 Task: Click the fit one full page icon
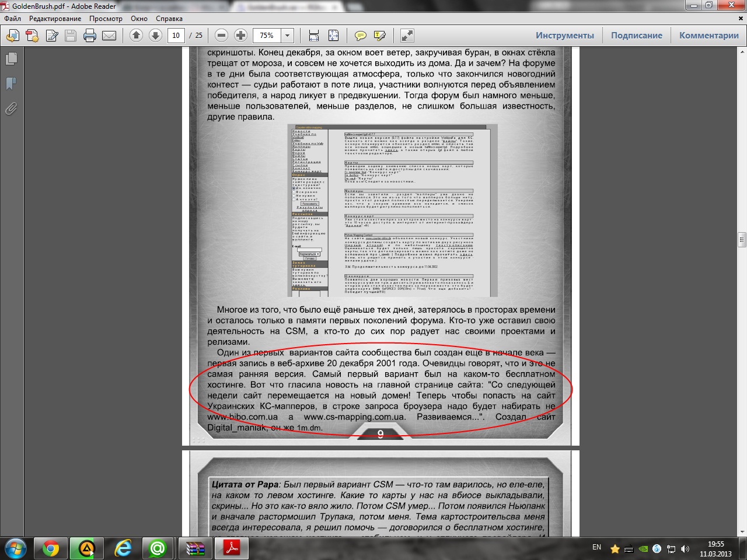coord(333,36)
